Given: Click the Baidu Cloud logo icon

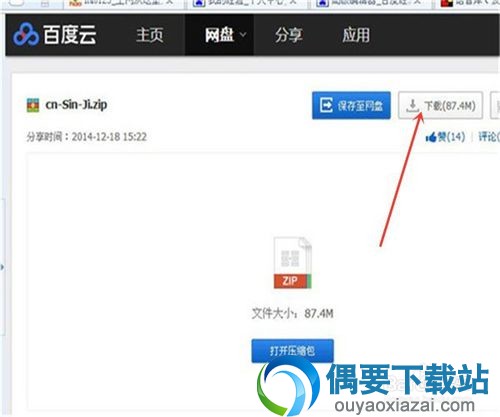Looking at the screenshot, I should click(26, 34).
